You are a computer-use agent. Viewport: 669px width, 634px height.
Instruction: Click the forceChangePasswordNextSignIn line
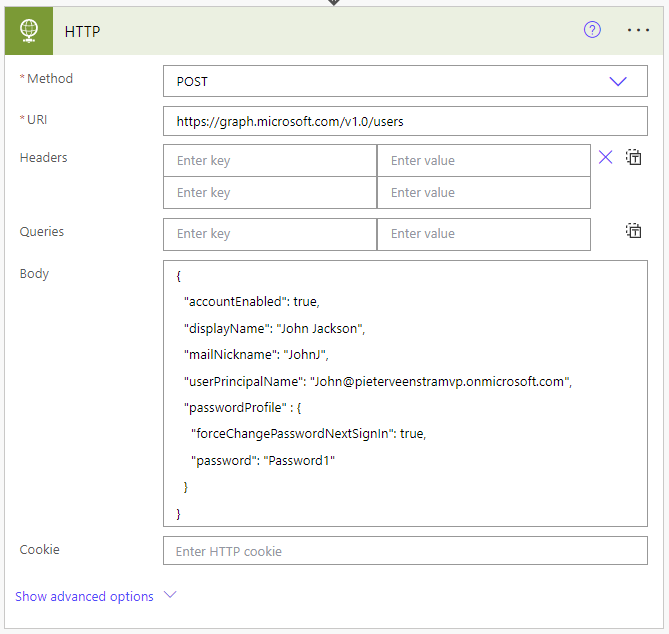(308, 434)
